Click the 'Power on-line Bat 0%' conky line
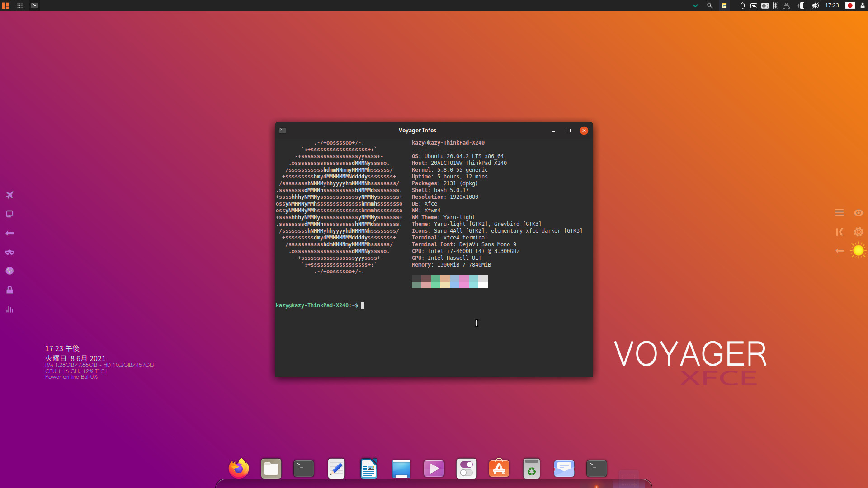The image size is (868, 488). coord(71,377)
